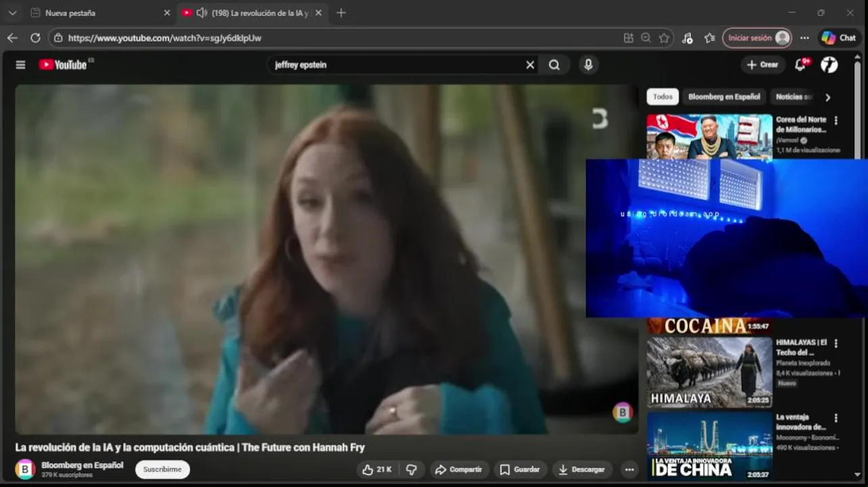868x487 pixels.
Task: Open the YouTube account avatar menu
Action: [829, 65]
